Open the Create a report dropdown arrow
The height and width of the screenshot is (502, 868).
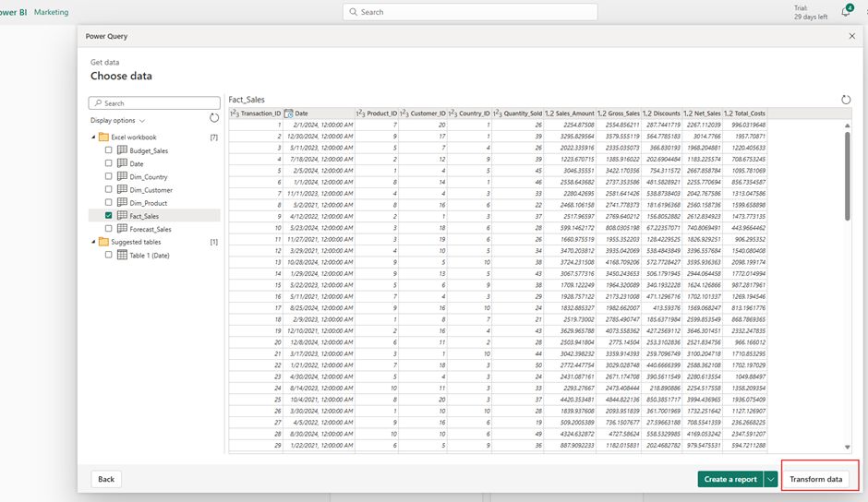[770, 479]
